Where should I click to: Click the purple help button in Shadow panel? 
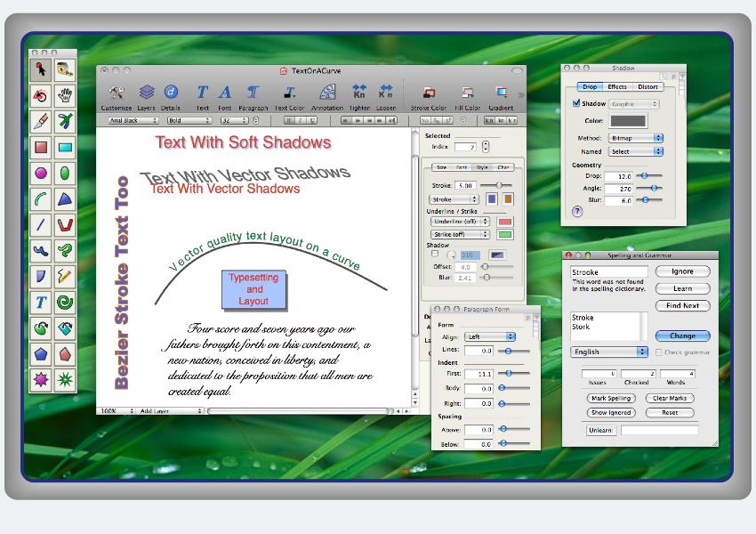coord(577,211)
